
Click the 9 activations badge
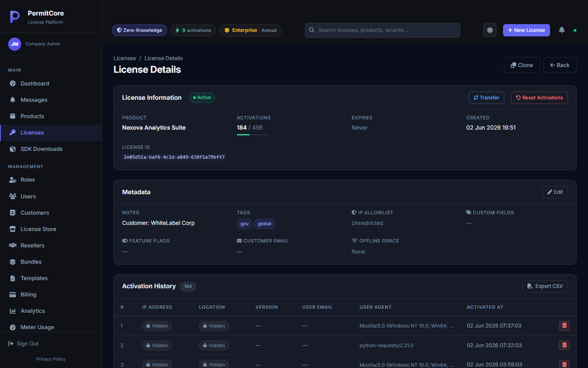(x=193, y=30)
